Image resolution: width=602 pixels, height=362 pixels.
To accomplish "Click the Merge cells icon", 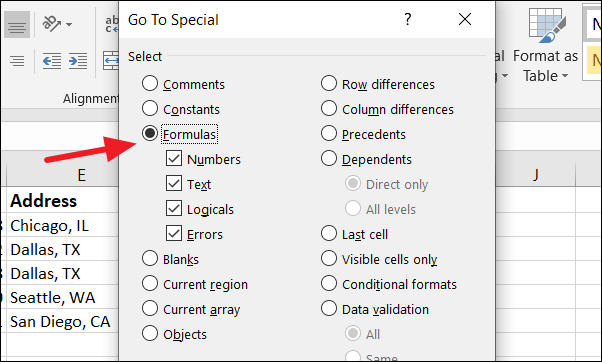I will 111,61.
